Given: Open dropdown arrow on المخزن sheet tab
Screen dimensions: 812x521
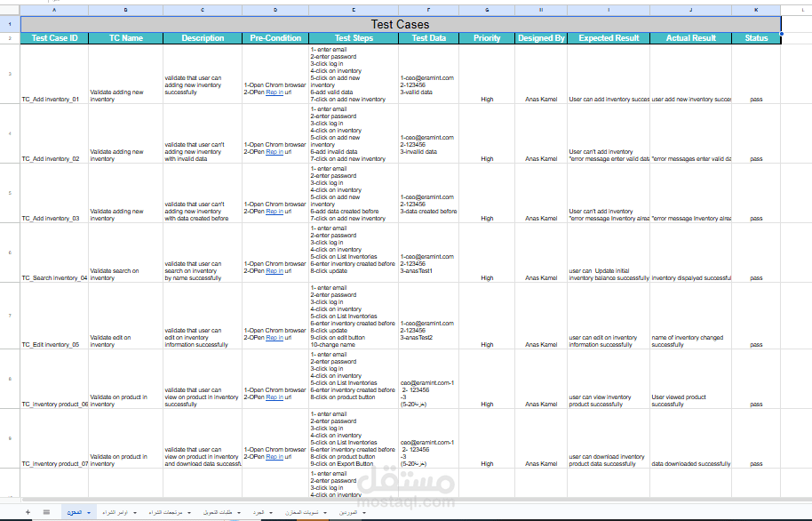Looking at the screenshot, I should coord(89,513).
